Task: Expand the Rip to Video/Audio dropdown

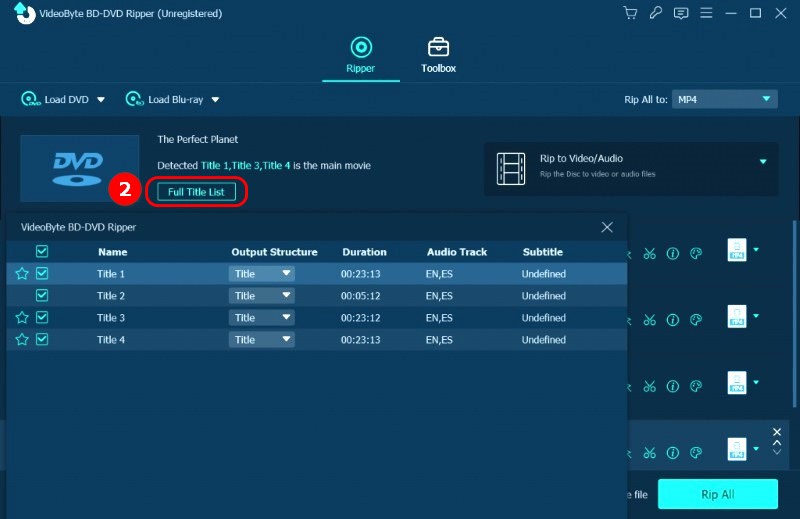Action: click(x=762, y=161)
